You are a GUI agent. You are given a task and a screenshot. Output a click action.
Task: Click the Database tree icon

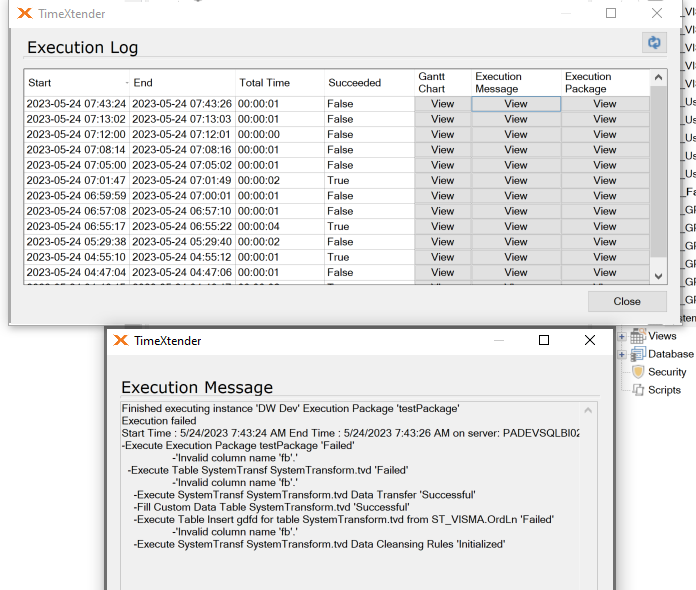(638, 354)
